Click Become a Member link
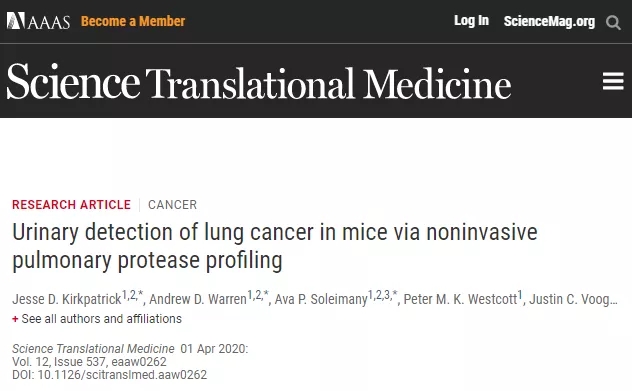 [x=133, y=21]
